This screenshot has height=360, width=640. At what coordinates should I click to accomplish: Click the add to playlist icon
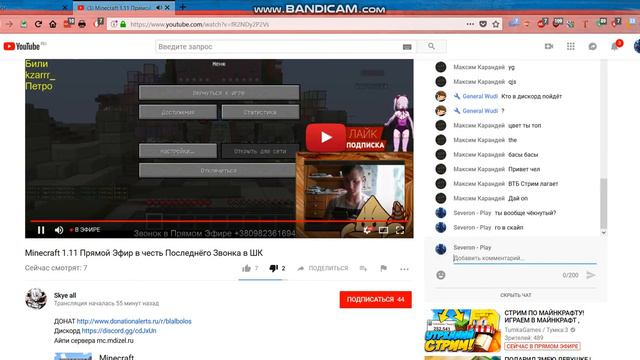coord(363,269)
